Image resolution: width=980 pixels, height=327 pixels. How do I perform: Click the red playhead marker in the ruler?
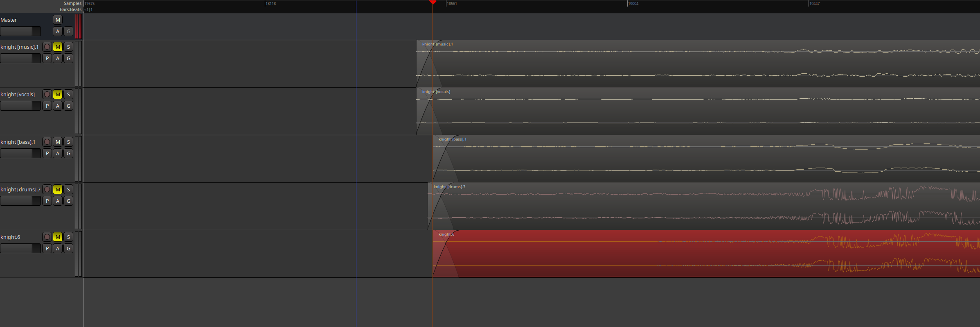[x=433, y=2]
